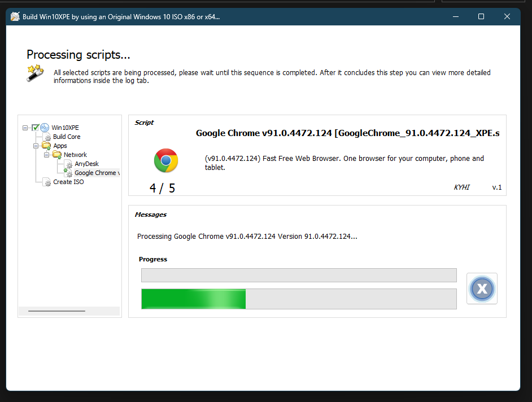Click the KYHI author name
This screenshot has height=402, width=532.
pyautogui.click(x=462, y=187)
